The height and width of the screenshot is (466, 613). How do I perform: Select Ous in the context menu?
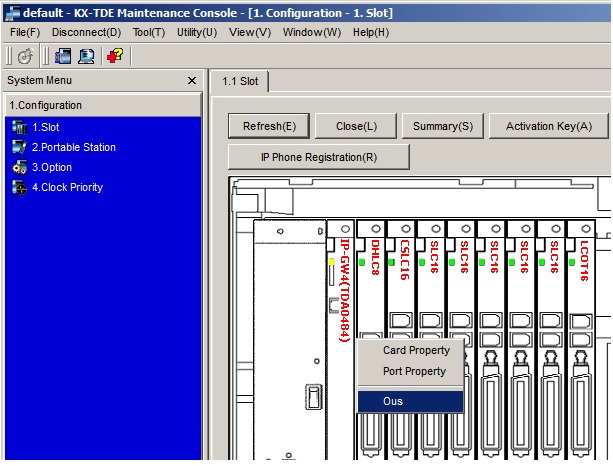pyautogui.click(x=410, y=401)
